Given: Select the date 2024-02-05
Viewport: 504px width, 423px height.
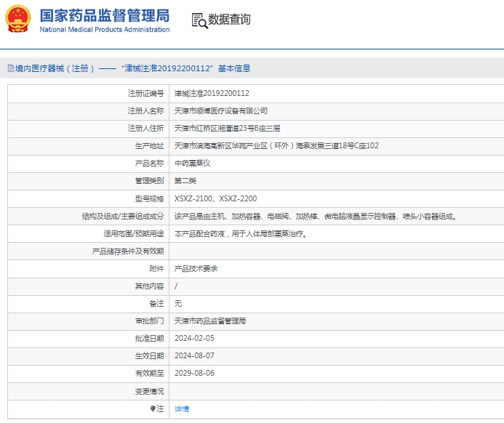Looking at the screenshot, I should [x=194, y=338].
